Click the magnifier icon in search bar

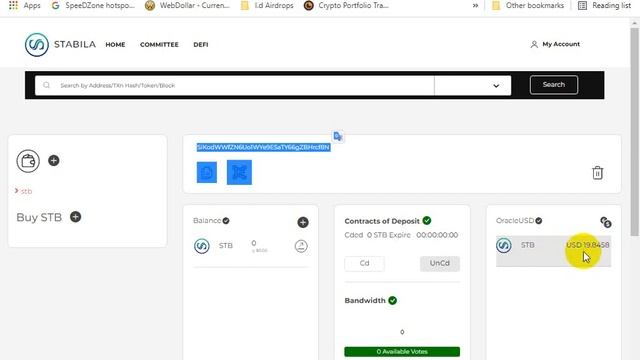[47, 85]
